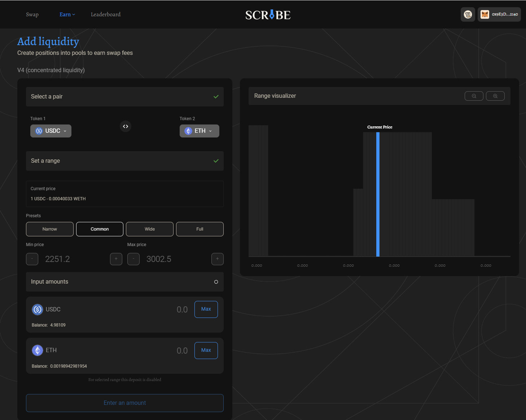The height and width of the screenshot is (420, 526).
Task: Choose the Common preset
Action: click(100, 229)
